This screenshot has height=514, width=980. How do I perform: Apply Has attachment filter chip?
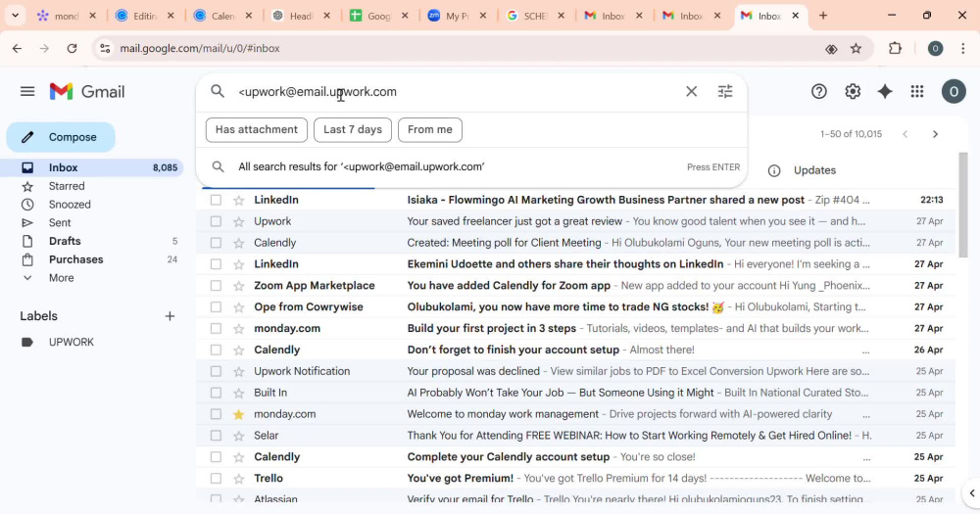256,130
